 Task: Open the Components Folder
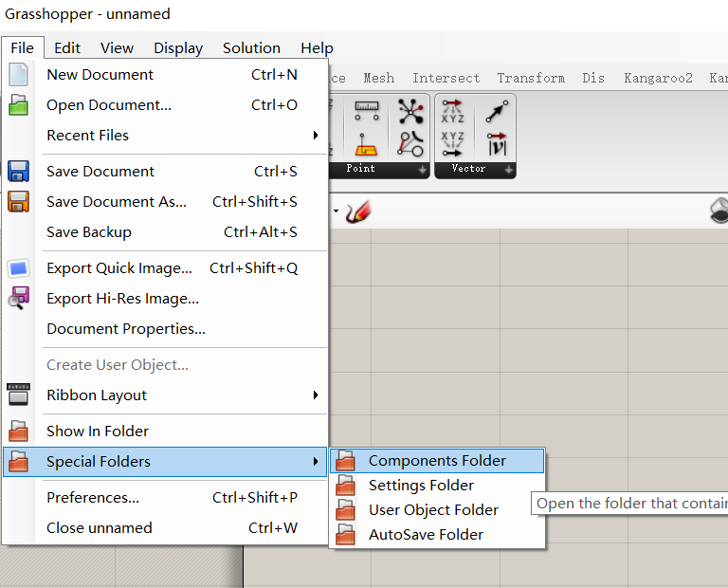tap(437, 461)
